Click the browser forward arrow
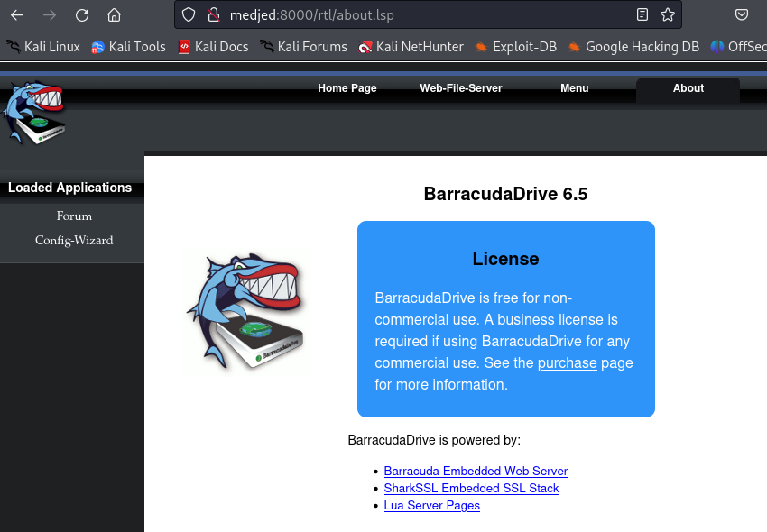The height and width of the screenshot is (532, 767). 50,15
